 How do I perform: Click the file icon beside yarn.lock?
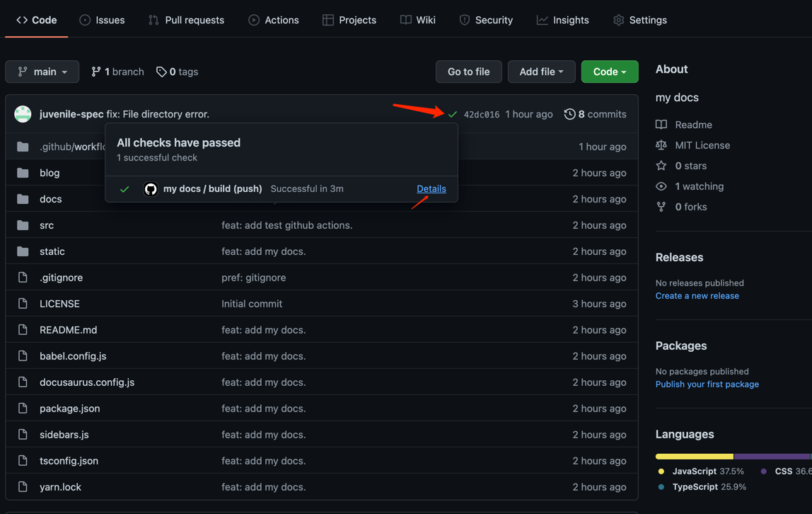[23, 487]
